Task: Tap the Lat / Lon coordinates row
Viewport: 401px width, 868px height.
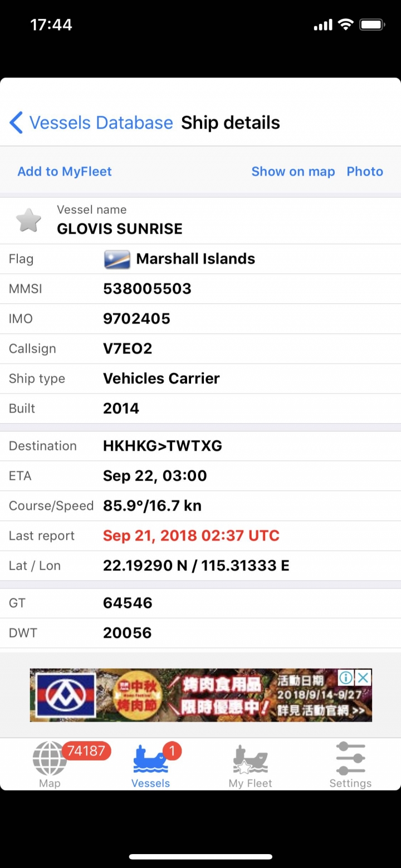Action: [x=200, y=566]
